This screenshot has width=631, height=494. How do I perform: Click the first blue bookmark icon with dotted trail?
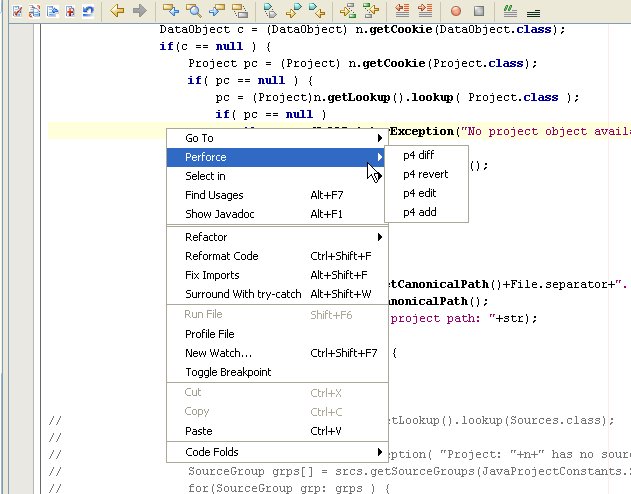[x=270, y=11]
